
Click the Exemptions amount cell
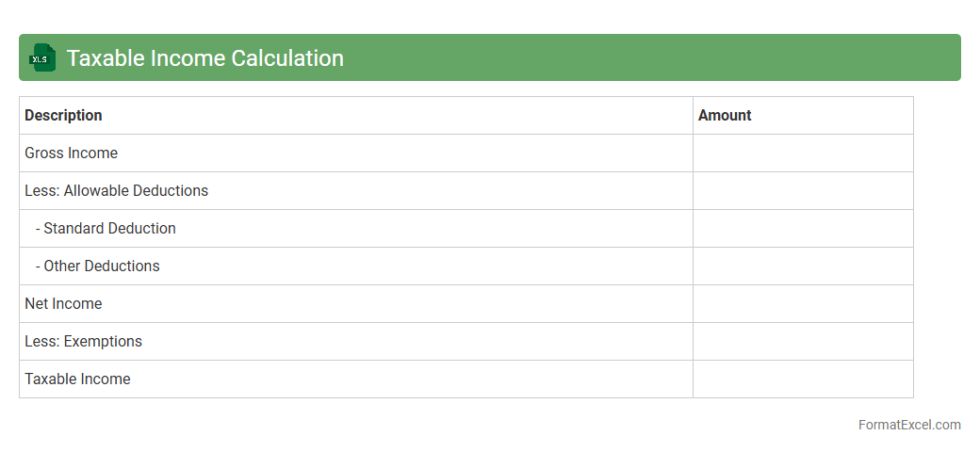click(803, 342)
